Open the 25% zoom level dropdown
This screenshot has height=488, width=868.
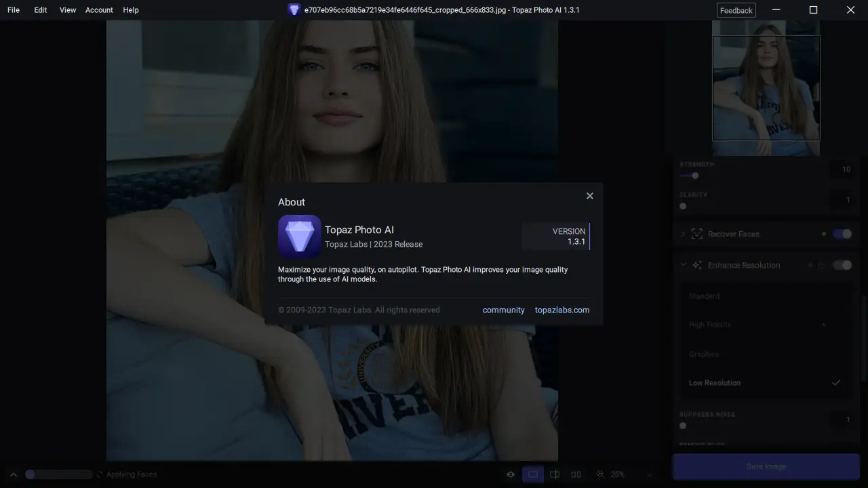coord(633,474)
